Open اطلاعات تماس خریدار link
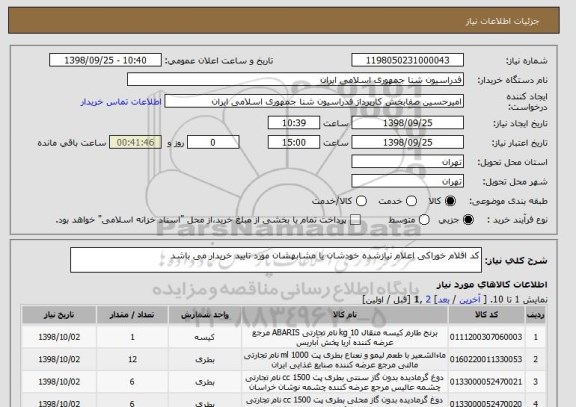The width and height of the screenshot is (576, 407). click(x=121, y=102)
